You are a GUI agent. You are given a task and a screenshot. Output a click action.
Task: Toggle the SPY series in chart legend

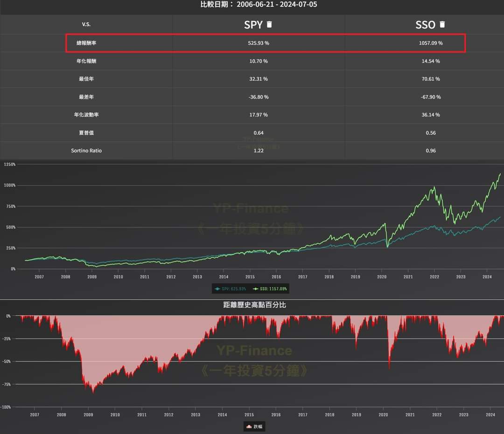(231, 289)
